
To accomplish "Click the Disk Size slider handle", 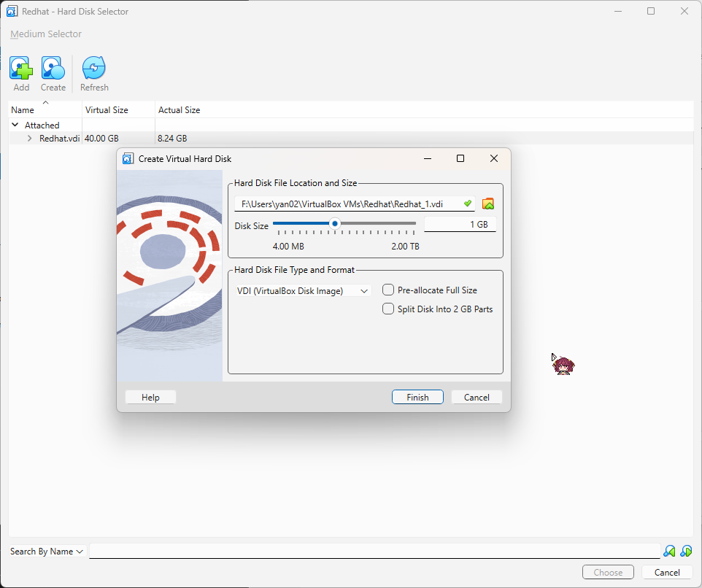I will 335,223.
